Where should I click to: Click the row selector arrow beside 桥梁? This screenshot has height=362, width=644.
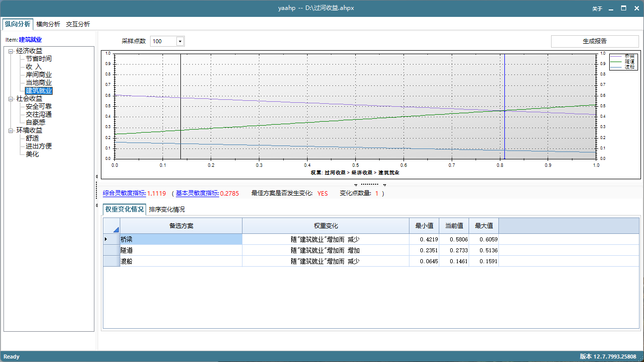[105, 239]
